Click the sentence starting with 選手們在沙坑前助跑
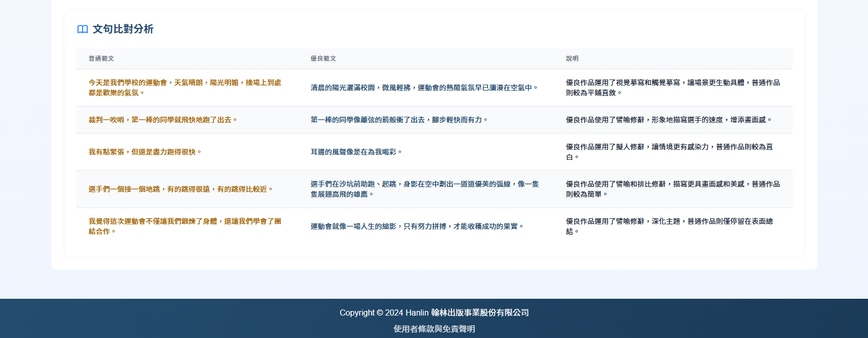 [424, 189]
